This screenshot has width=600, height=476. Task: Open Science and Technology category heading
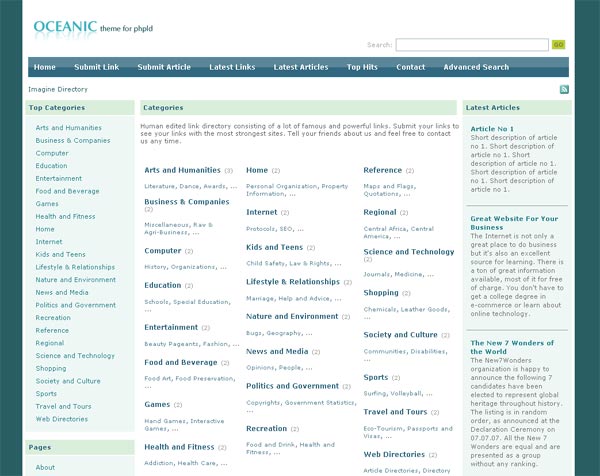pyautogui.click(x=409, y=252)
